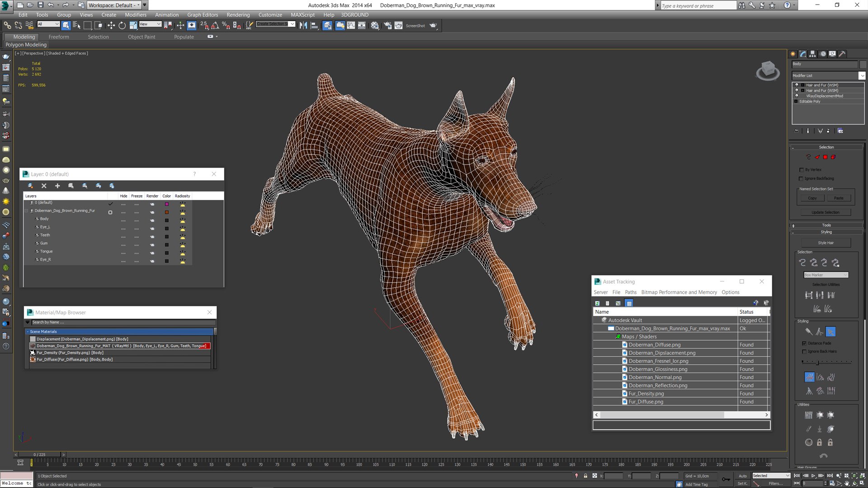
Task: Enable the By Vertex checkbox
Action: 801,170
